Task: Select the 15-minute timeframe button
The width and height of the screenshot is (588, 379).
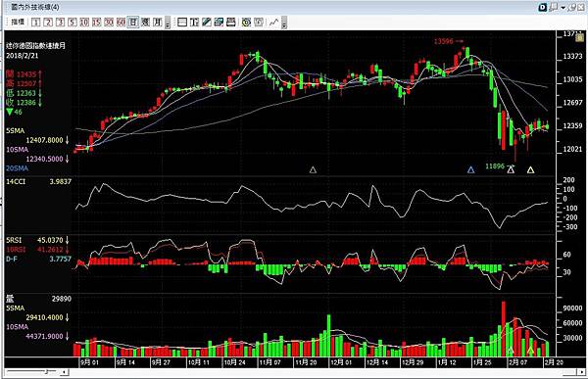Action: click(97, 23)
